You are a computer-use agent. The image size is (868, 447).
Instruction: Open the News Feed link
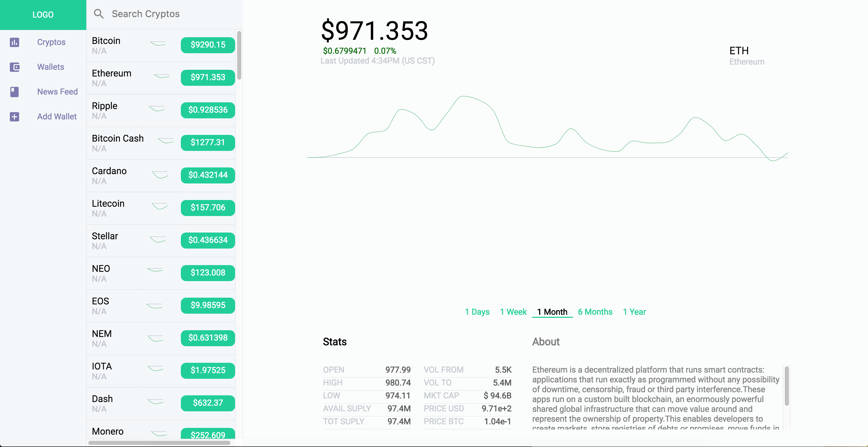(x=57, y=92)
